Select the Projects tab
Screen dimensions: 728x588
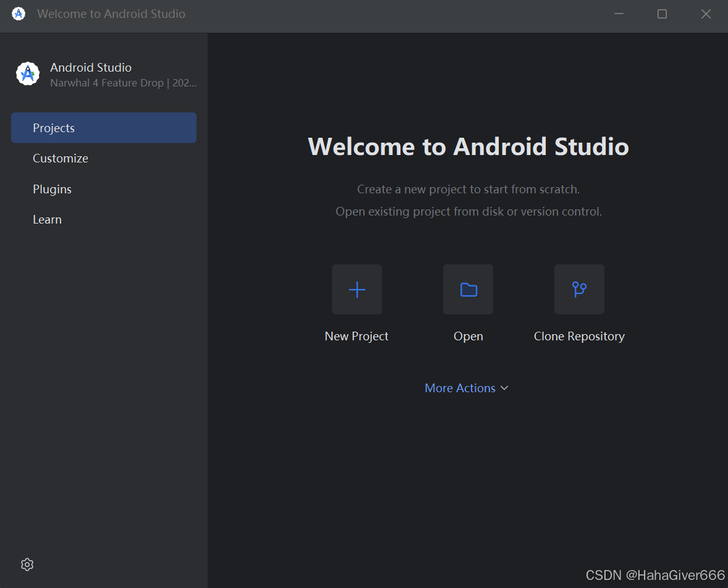click(x=104, y=128)
